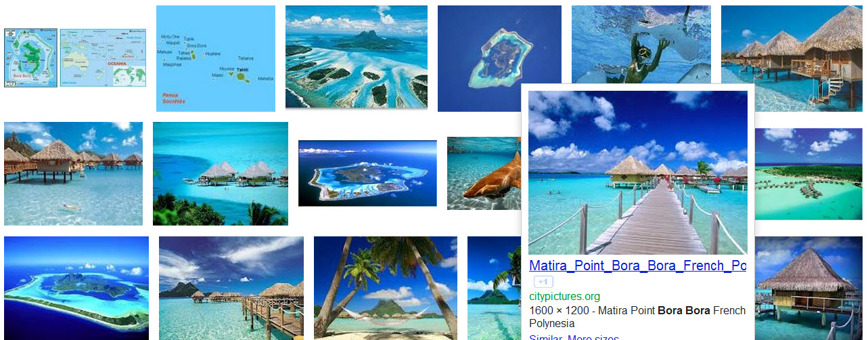The height and width of the screenshot is (340, 868).
Task: Open the aerial green lagoon resort thumbnail
Action: 809,173
